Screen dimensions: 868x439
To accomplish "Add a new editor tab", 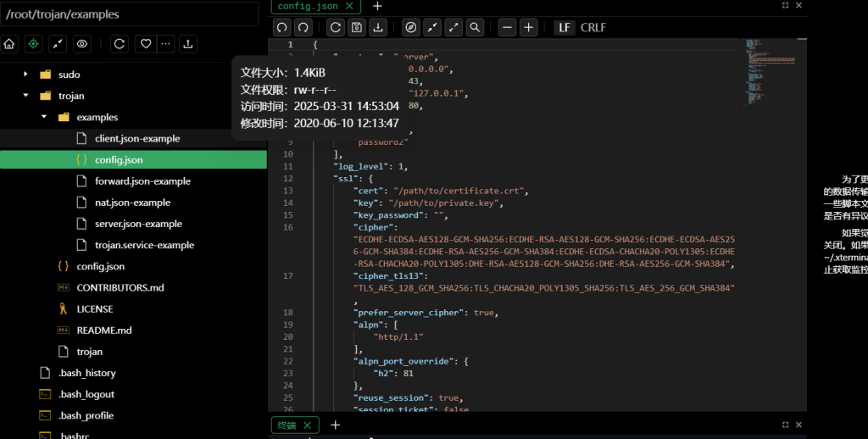I will coord(377,6).
